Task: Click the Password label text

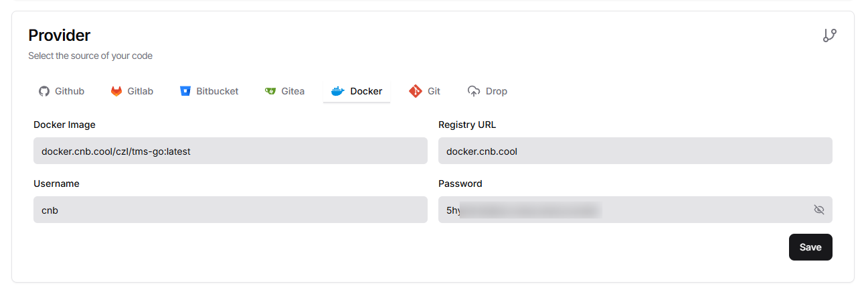Action: [460, 184]
